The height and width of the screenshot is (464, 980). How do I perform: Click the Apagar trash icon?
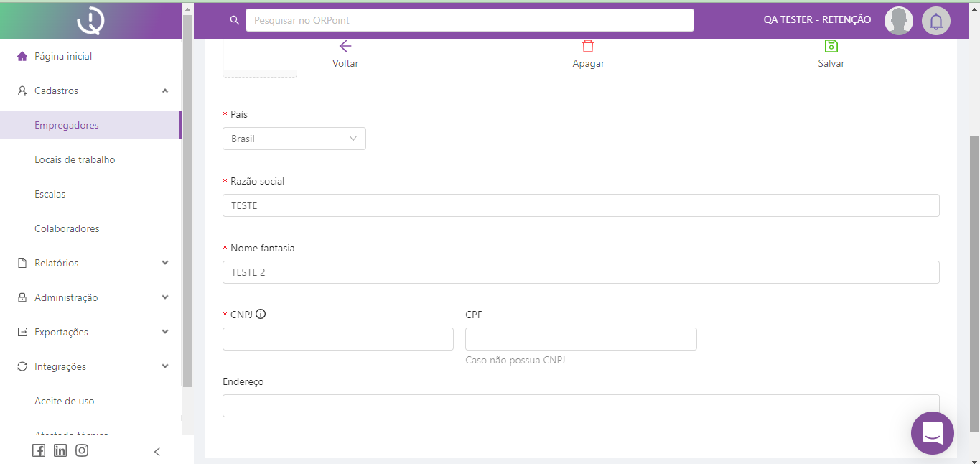588,47
